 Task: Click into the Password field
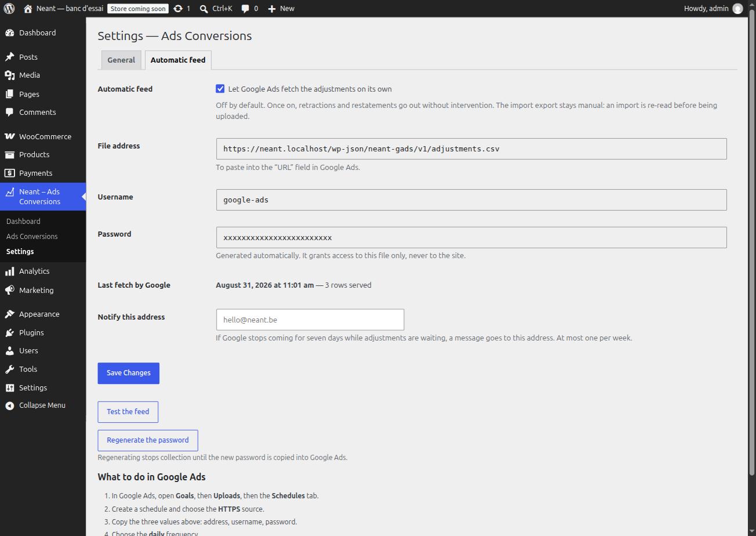click(x=471, y=238)
